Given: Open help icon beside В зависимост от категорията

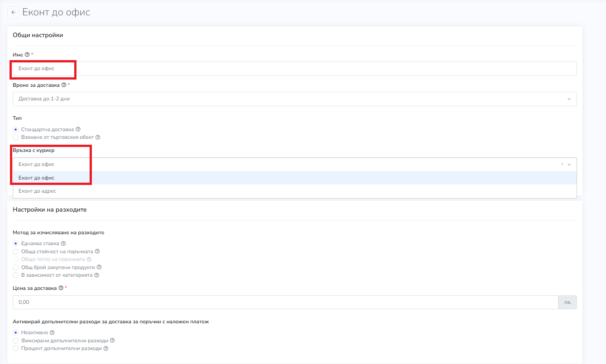Looking at the screenshot, I should click(96, 275).
